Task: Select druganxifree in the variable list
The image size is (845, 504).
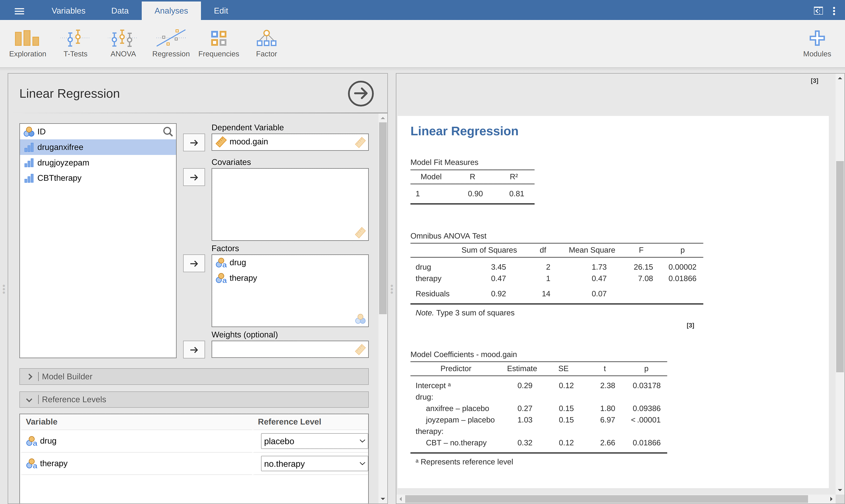Action: (98, 147)
